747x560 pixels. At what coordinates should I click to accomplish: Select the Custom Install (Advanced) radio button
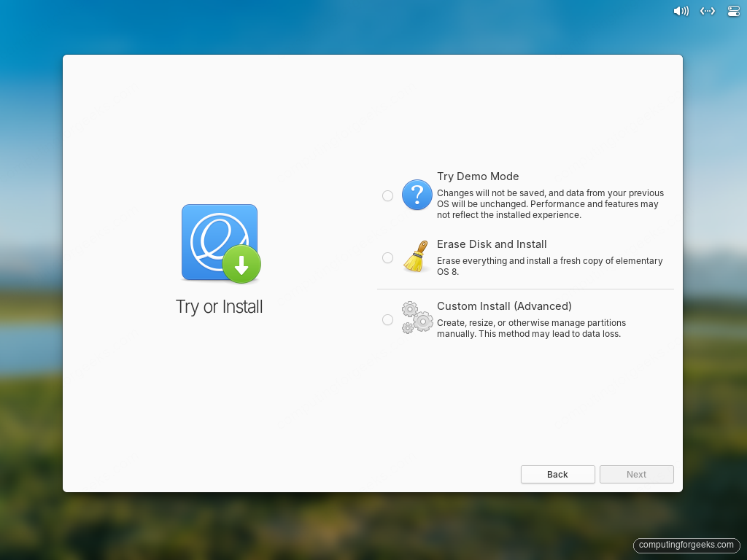click(387, 319)
